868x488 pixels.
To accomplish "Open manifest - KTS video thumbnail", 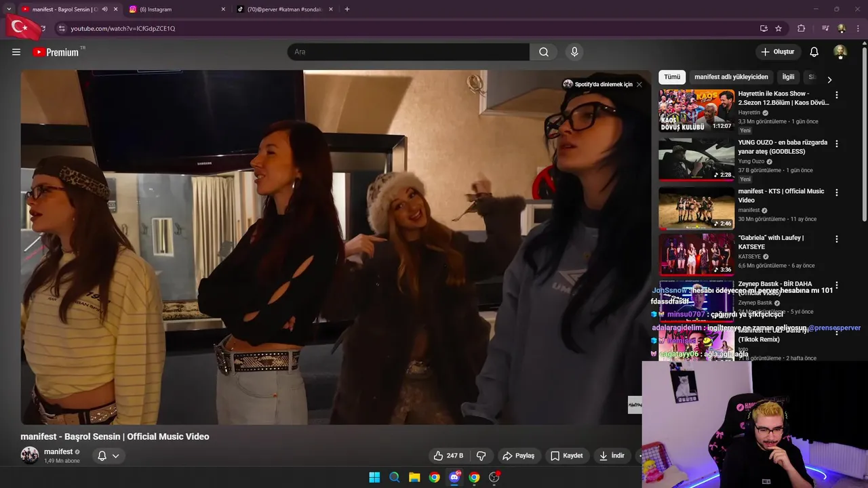I will [x=696, y=208].
